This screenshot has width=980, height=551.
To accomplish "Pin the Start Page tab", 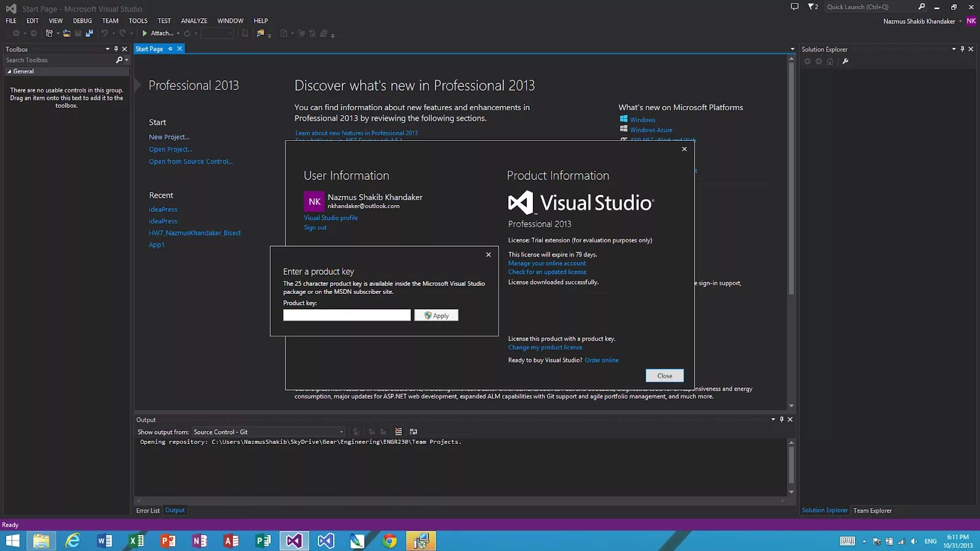I will [170, 48].
